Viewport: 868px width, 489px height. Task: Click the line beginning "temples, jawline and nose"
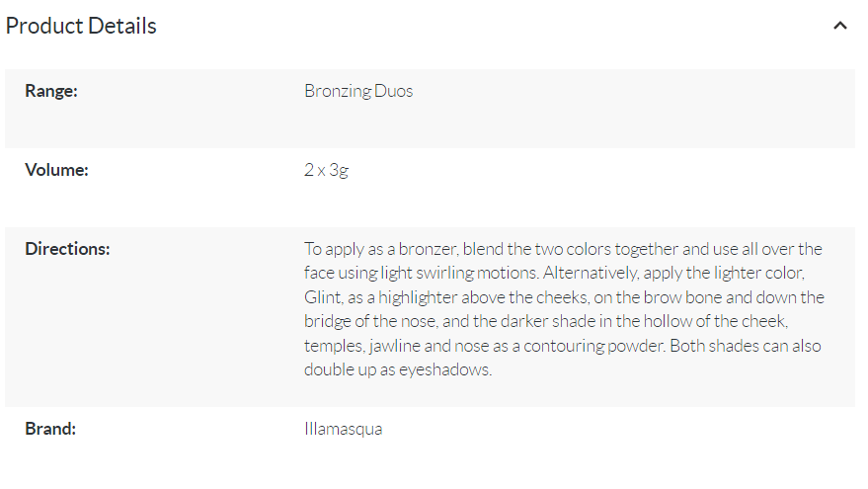[563, 346]
